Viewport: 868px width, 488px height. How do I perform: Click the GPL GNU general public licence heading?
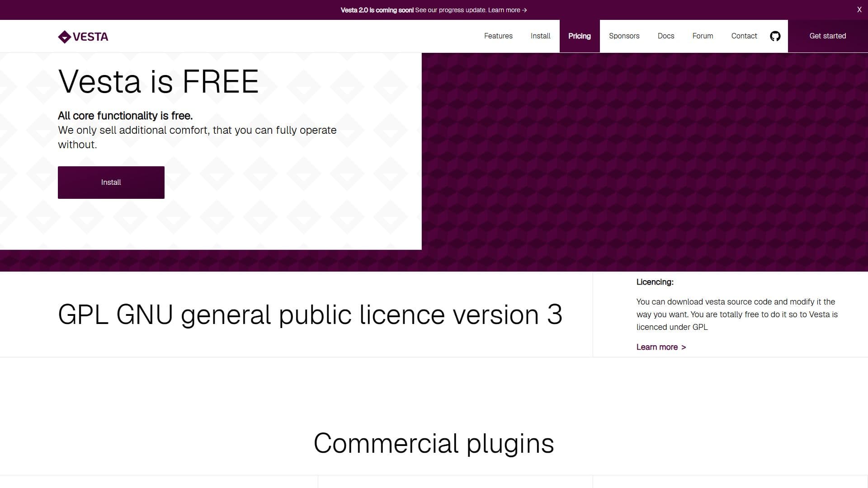coord(310,314)
